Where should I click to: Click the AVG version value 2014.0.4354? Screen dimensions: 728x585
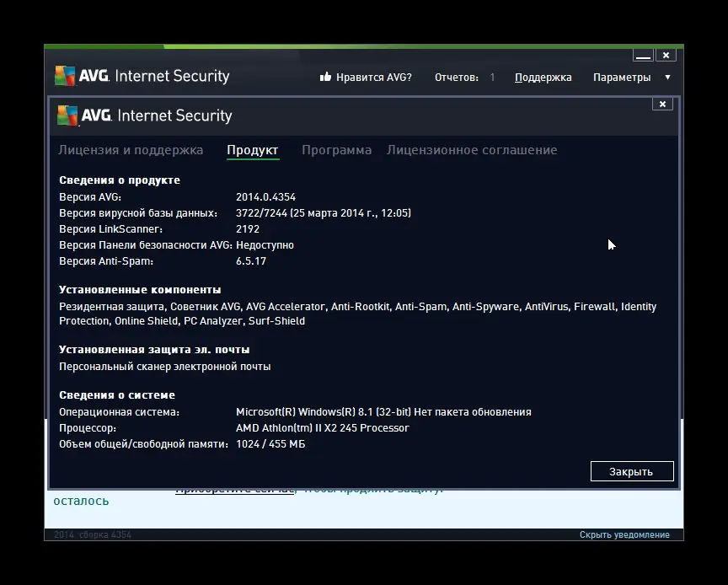click(x=265, y=196)
